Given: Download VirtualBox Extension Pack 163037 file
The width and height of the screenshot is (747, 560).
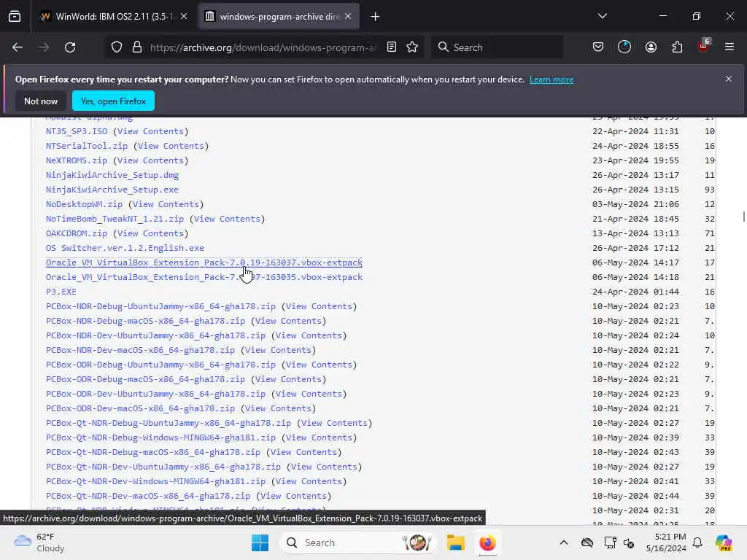Looking at the screenshot, I should click(204, 262).
